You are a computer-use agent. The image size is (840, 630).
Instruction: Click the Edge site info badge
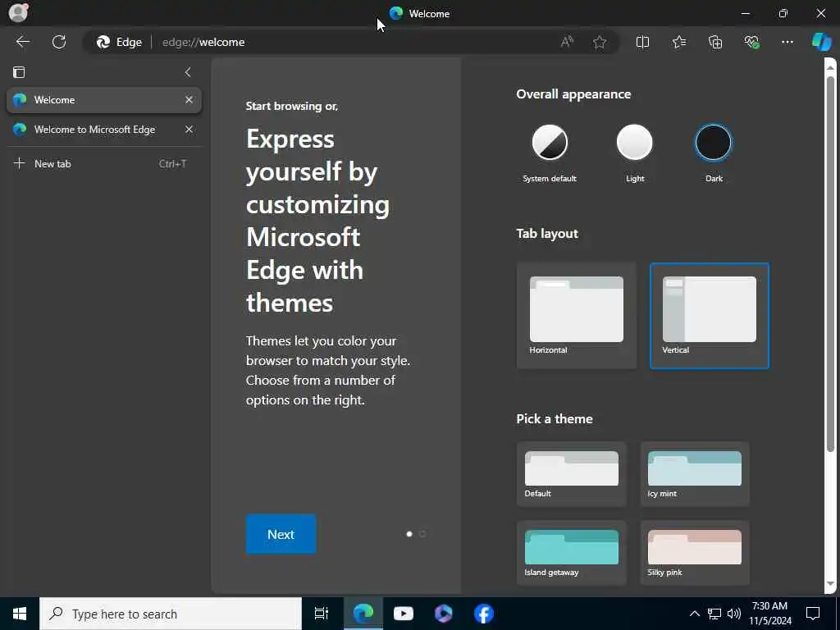tap(119, 42)
